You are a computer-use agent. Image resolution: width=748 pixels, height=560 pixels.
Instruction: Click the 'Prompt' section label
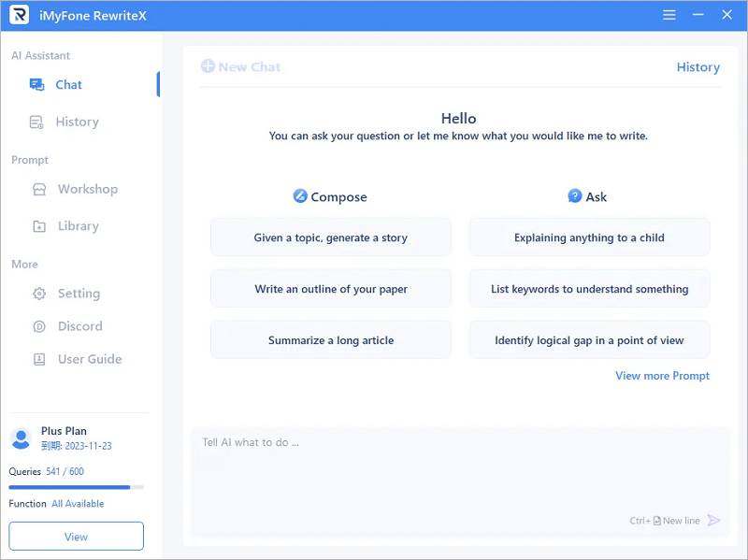pyautogui.click(x=30, y=160)
